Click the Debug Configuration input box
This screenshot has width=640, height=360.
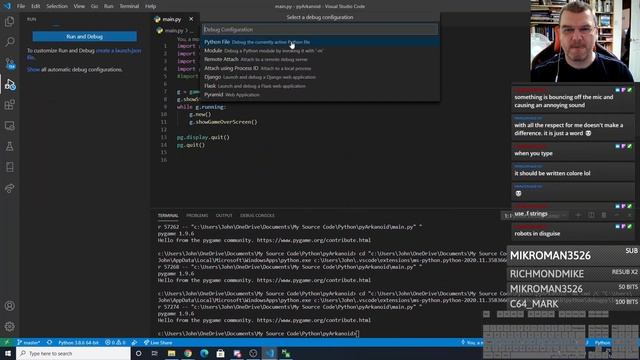tap(320, 29)
